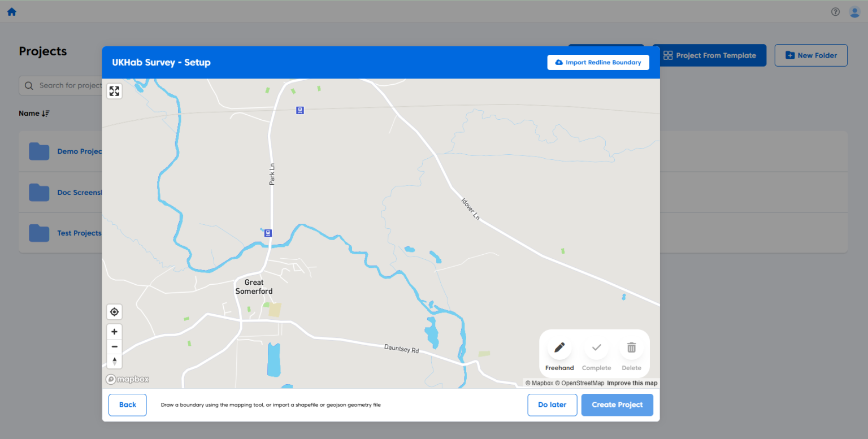Expand the map to fullscreen
This screenshot has width=868, height=439.
[114, 90]
